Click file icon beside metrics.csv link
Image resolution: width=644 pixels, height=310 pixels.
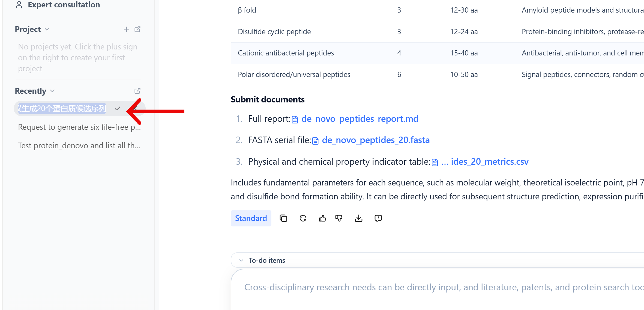(435, 163)
